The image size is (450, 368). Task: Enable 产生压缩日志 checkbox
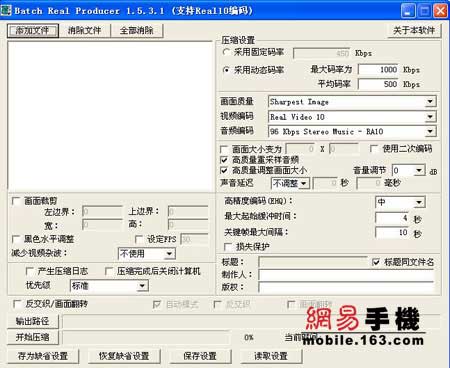click(x=30, y=271)
